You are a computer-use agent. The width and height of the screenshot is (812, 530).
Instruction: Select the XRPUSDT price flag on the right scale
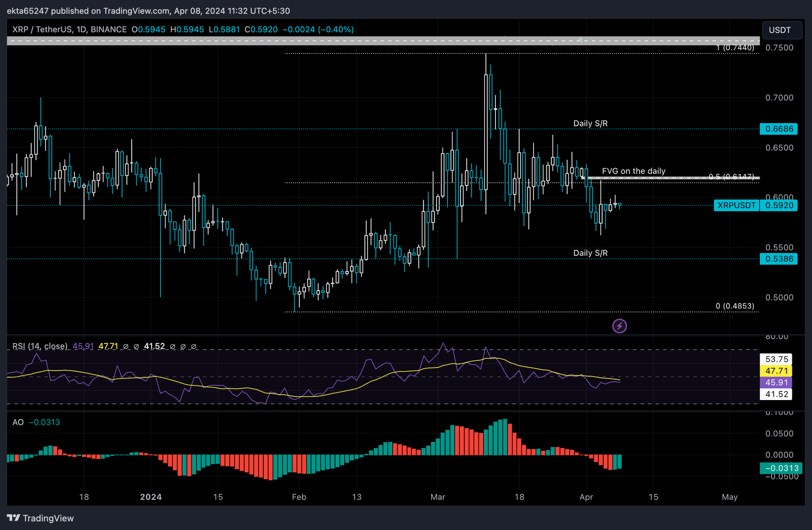736,206
